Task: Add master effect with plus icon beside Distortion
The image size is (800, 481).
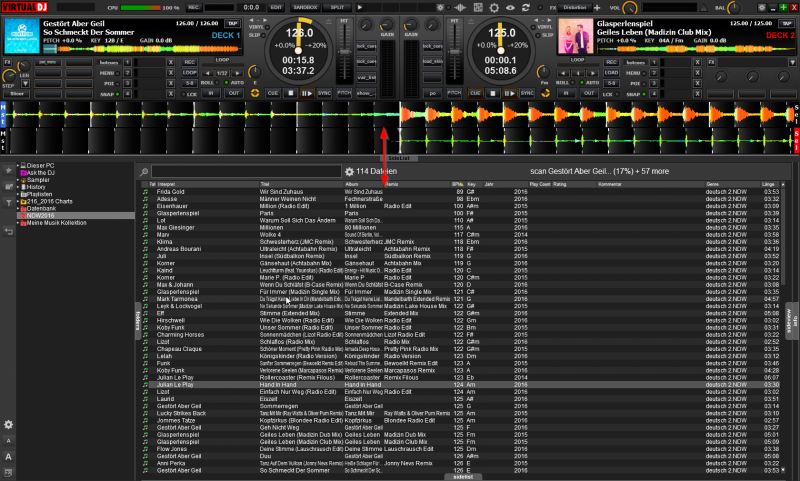Action: coord(597,8)
